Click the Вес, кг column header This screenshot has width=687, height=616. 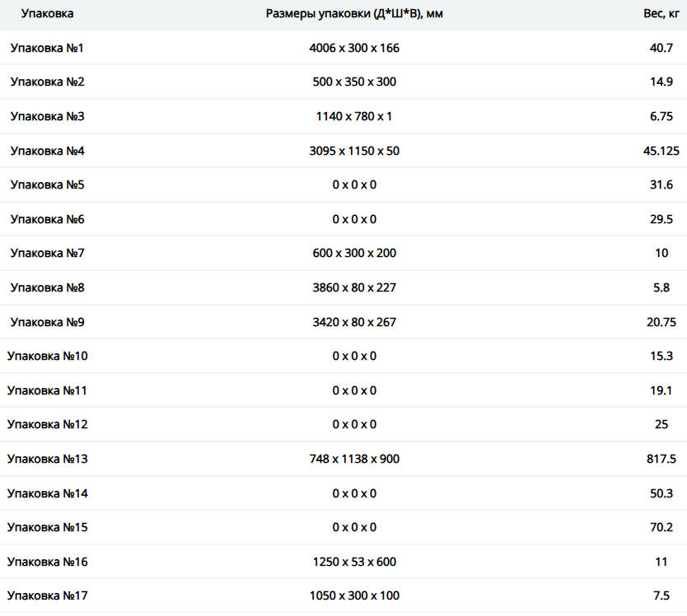pyautogui.click(x=661, y=13)
